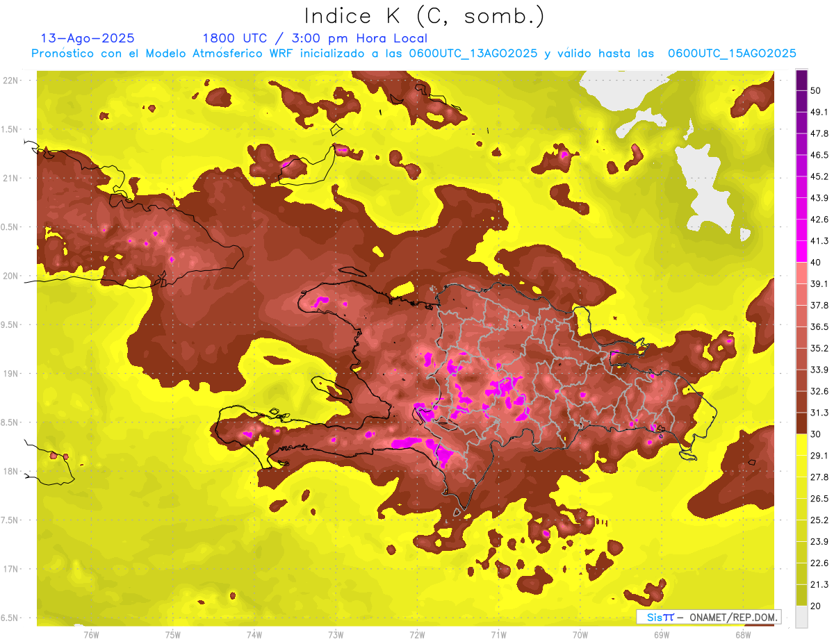The image size is (834, 644).
Task: Click the "17N" latitude label
Action: point(10,569)
